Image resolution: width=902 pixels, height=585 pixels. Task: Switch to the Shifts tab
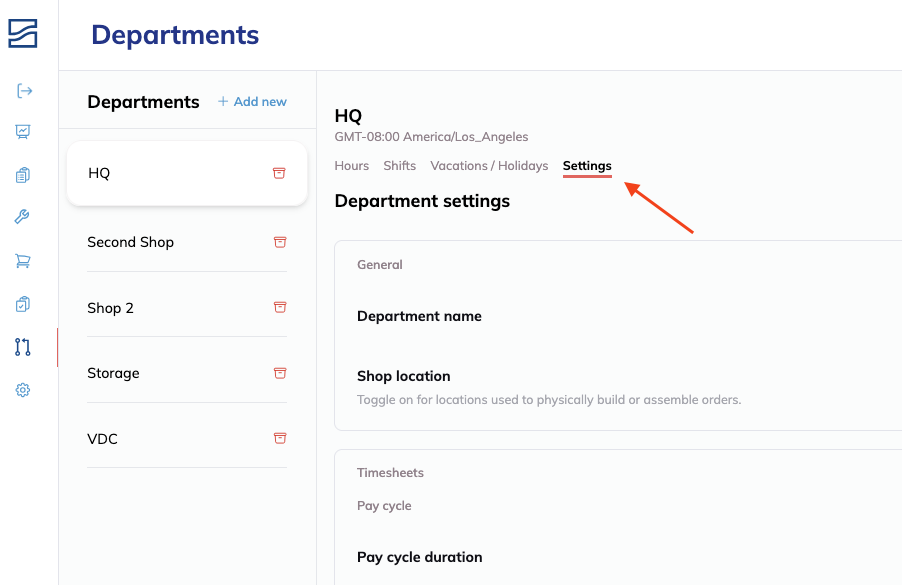[x=400, y=166]
